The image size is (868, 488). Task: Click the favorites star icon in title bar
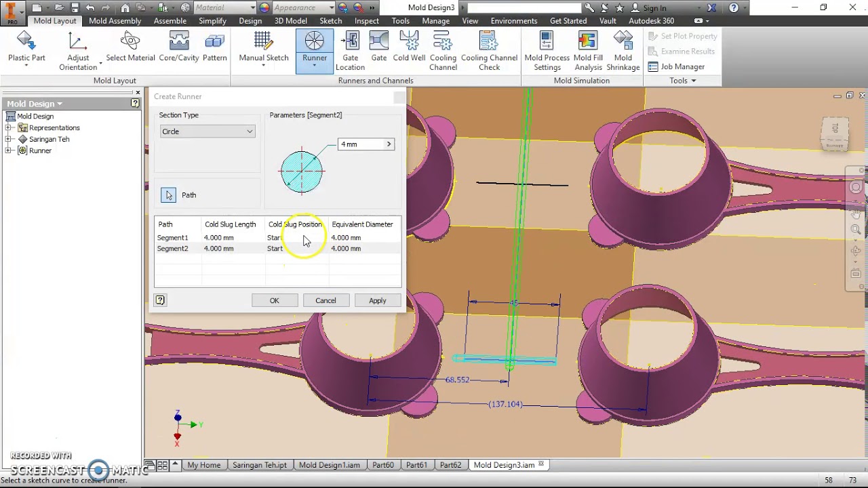click(620, 7)
